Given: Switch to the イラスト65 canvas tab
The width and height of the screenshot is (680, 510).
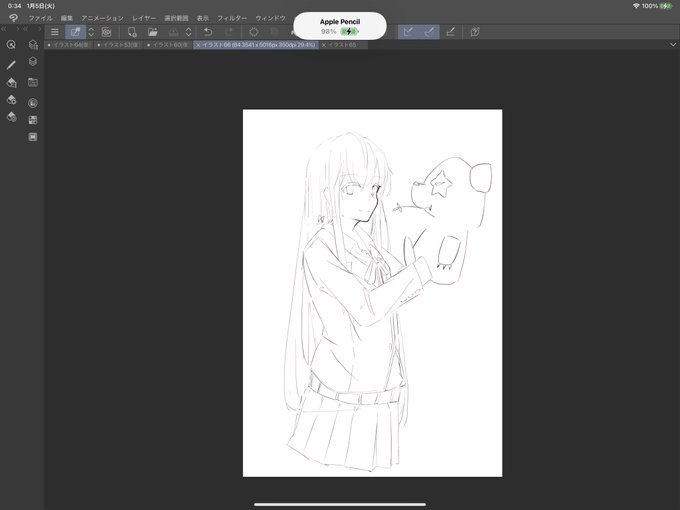Looking at the screenshot, I should (x=342, y=45).
